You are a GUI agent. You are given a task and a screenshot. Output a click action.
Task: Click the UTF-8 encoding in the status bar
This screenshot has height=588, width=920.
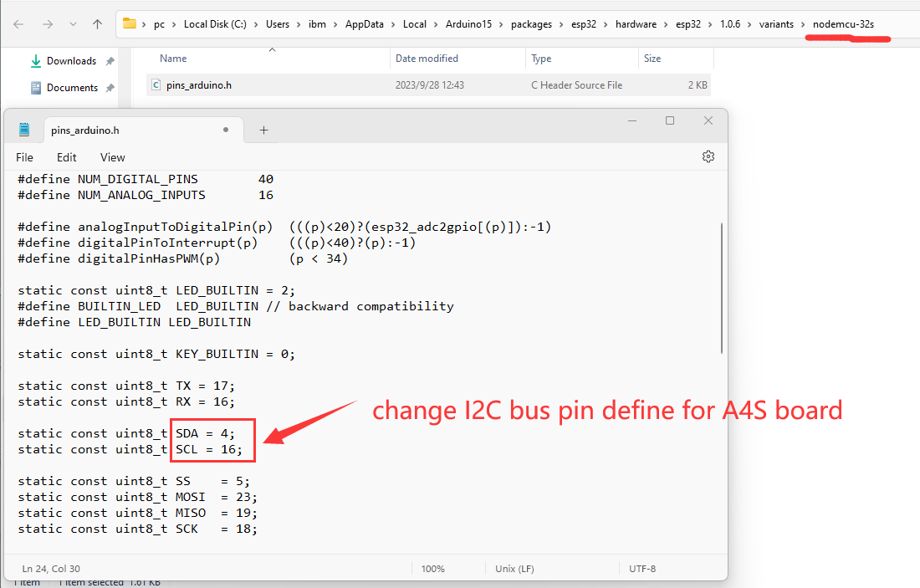pyautogui.click(x=642, y=569)
